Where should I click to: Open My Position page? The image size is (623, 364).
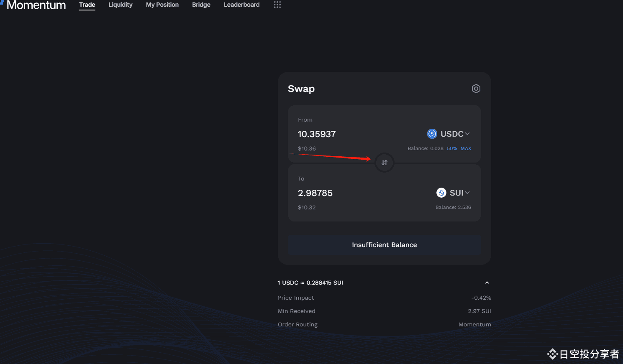(162, 5)
